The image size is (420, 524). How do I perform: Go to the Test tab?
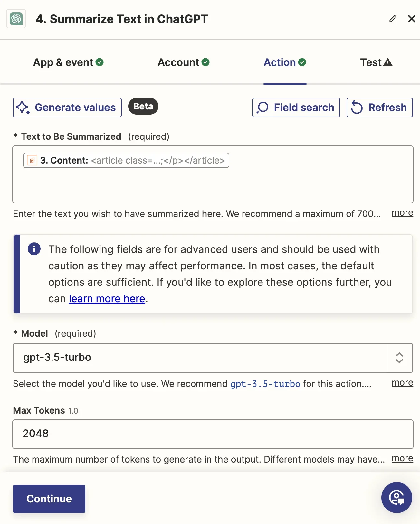point(376,62)
